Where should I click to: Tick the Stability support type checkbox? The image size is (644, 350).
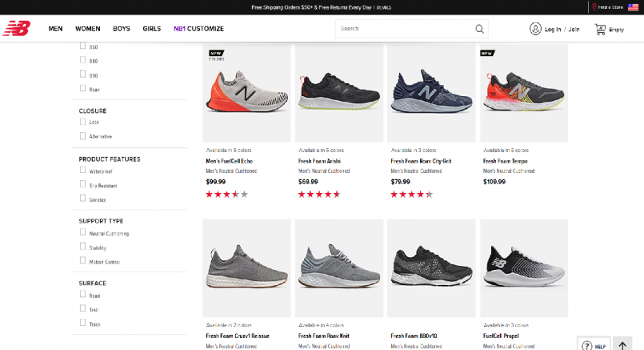click(x=82, y=247)
